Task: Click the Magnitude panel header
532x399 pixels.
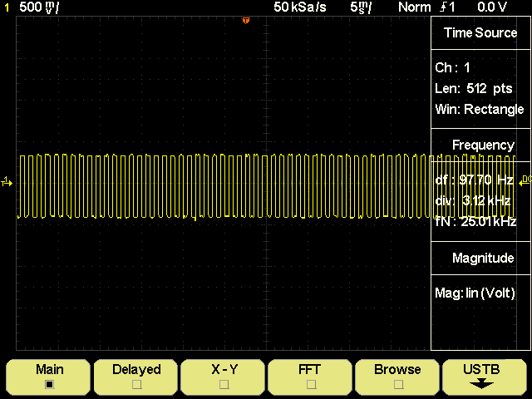Action: [x=483, y=259]
